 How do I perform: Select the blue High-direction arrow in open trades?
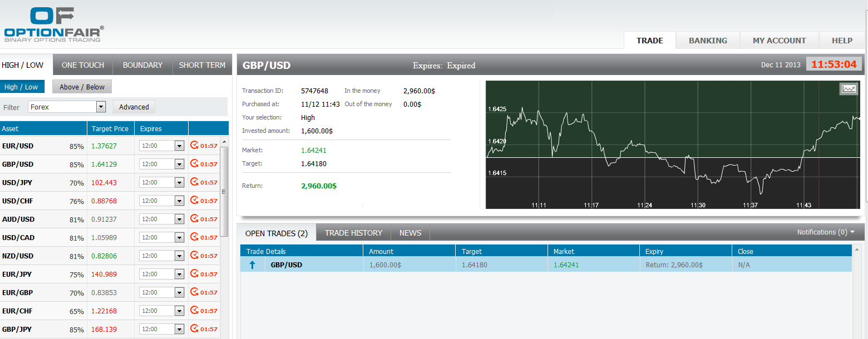tap(251, 265)
